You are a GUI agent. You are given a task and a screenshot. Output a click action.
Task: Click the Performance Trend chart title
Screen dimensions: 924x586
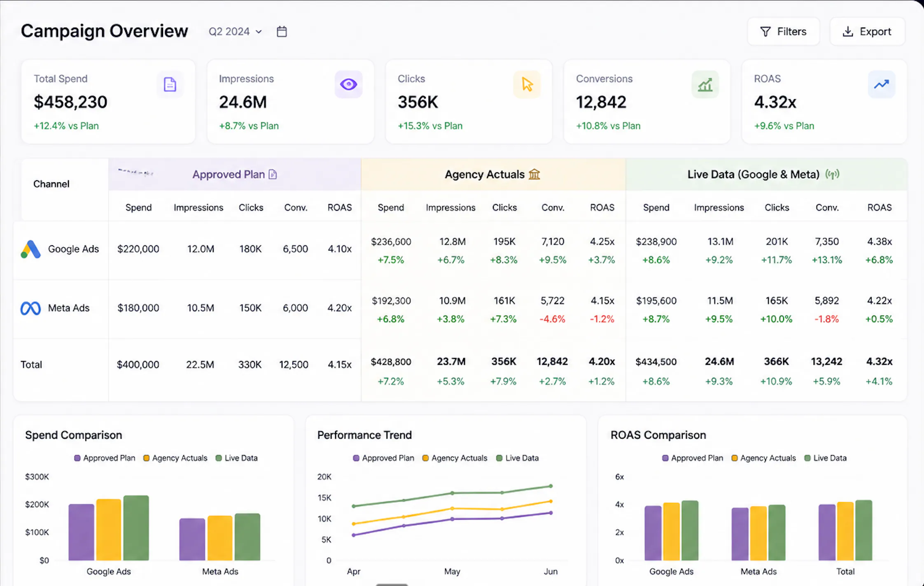364,435
